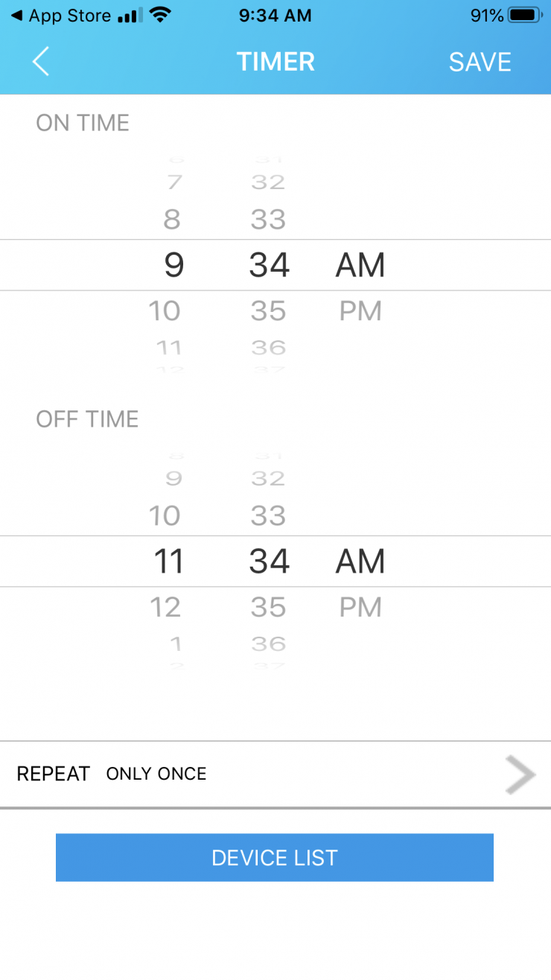Tap the battery icon in status bar

(x=524, y=16)
